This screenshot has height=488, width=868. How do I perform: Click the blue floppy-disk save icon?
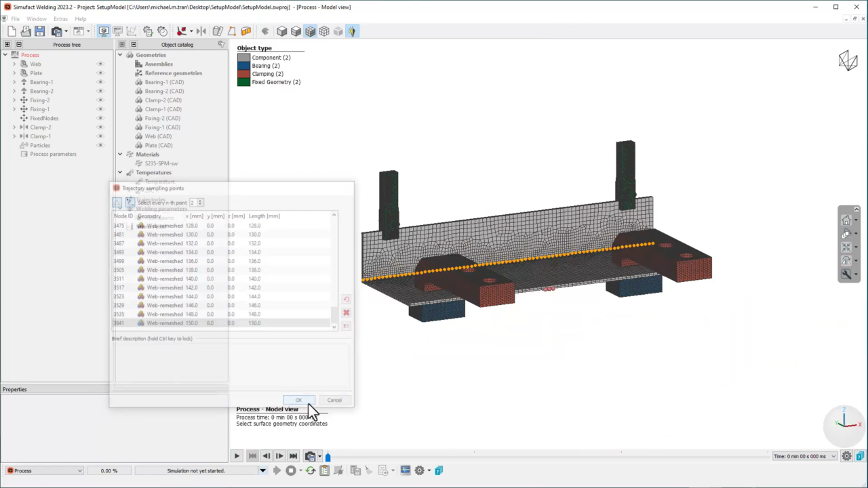coord(40,31)
